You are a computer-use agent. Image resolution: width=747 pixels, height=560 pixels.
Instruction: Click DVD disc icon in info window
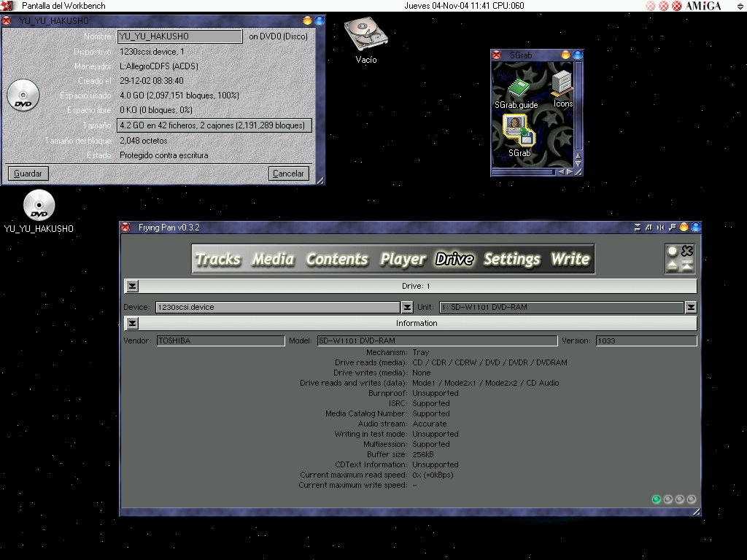23,96
